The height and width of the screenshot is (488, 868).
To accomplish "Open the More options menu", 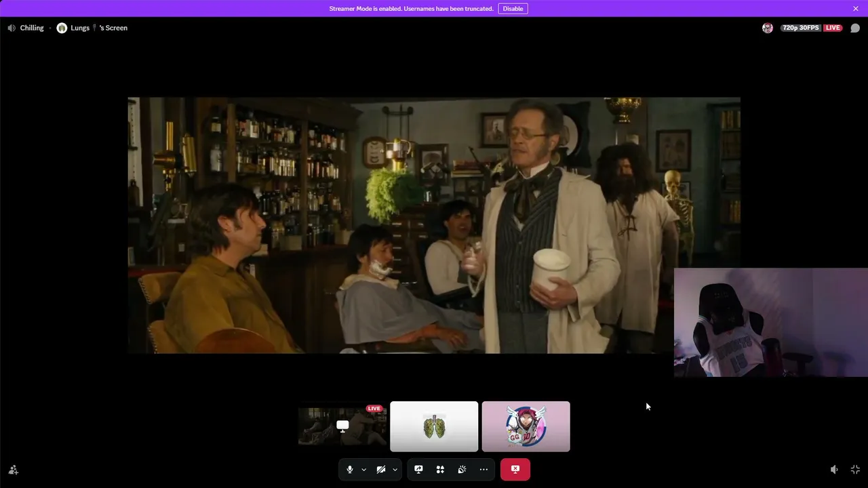I will point(484,469).
